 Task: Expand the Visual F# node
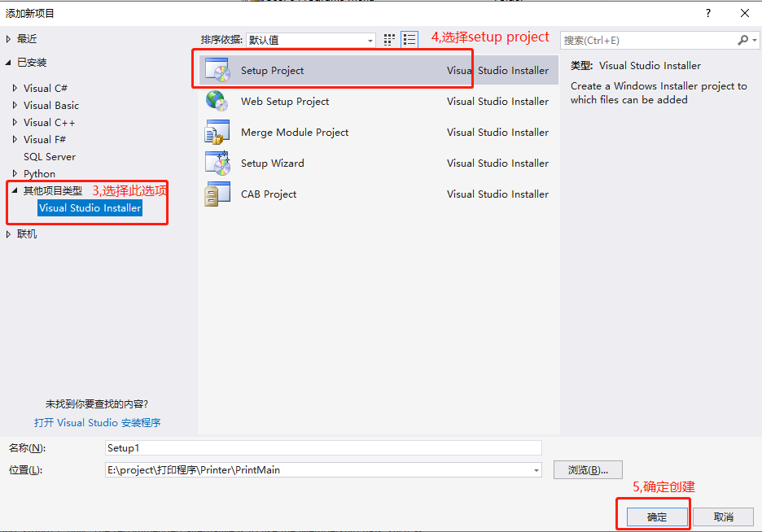coord(15,139)
